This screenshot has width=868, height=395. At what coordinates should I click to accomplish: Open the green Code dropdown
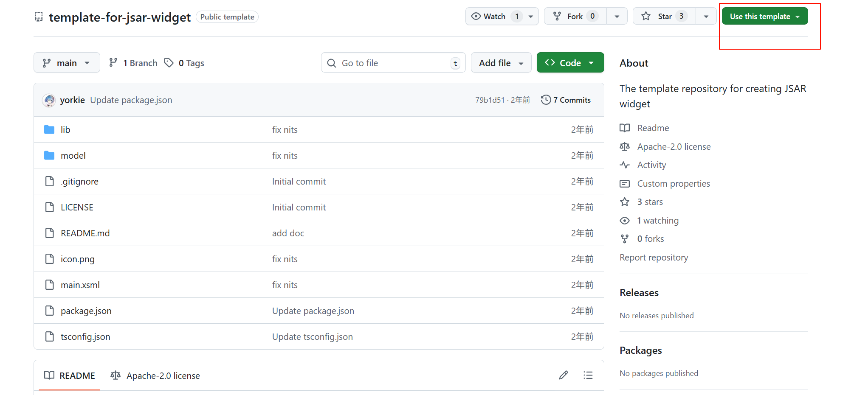(570, 62)
